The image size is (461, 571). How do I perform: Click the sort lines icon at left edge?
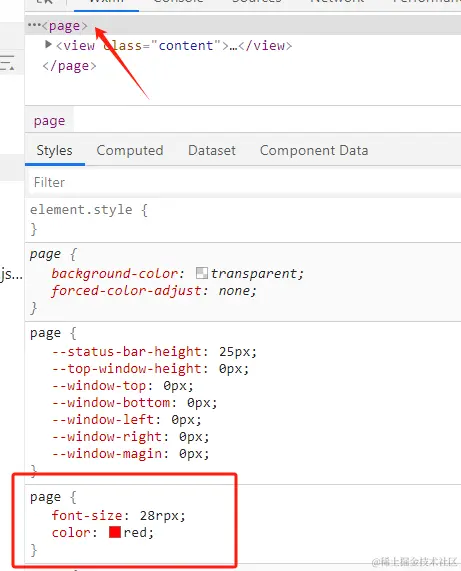point(7,63)
